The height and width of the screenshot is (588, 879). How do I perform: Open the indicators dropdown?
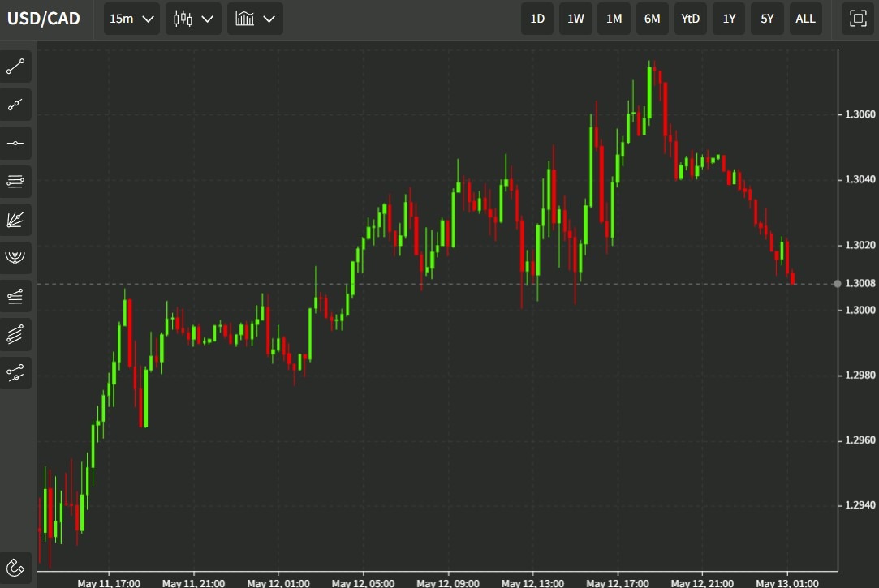[255, 19]
